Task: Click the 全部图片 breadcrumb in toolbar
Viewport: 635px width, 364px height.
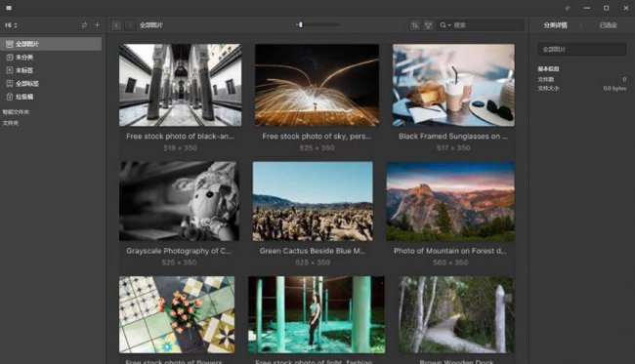Action: tap(151, 25)
